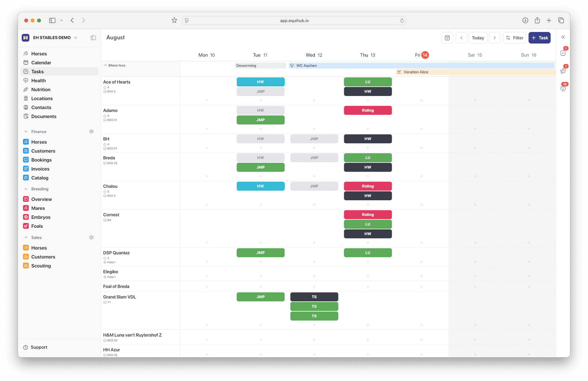
Task: Add a Monday task for Ace of Hearts
Action: pyautogui.click(x=207, y=100)
